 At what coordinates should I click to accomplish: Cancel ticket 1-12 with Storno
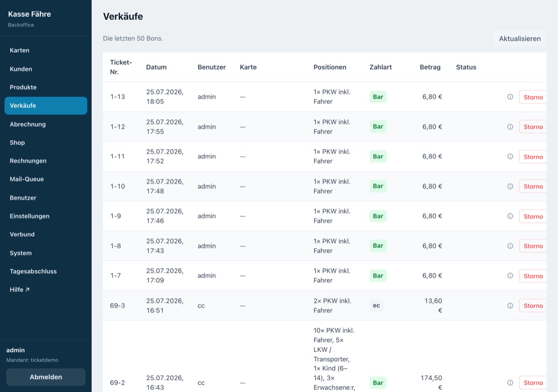click(x=533, y=127)
